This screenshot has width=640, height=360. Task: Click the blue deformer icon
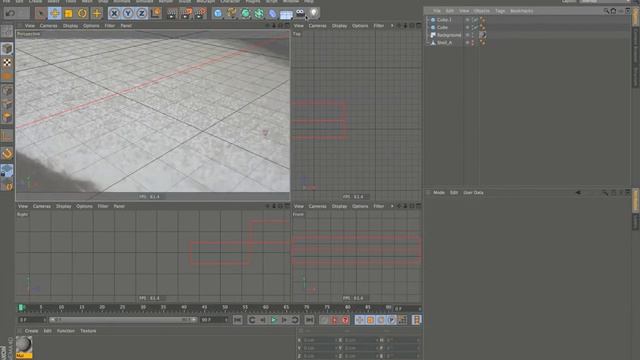pyautogui.click(x=273, y=13)
